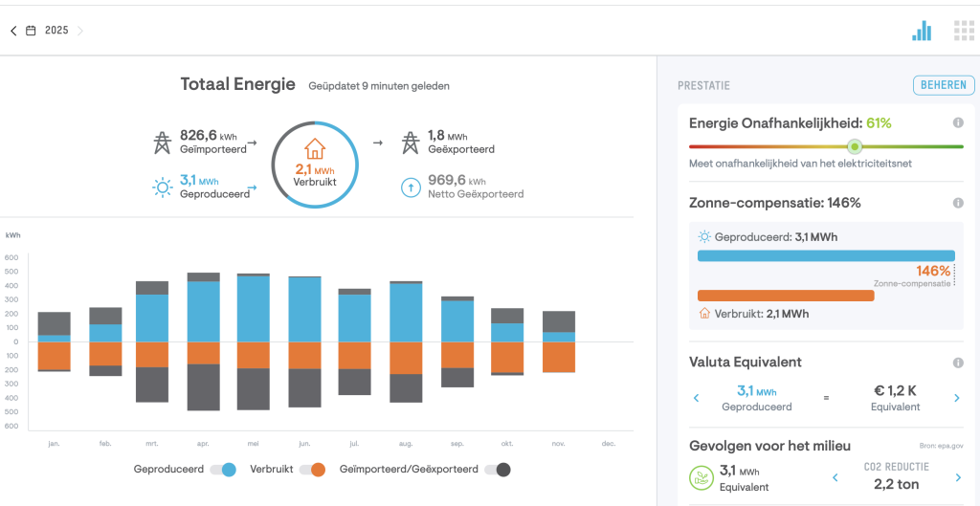Open info icon for Energie Onafhankelijkheid
The image size is (980, 506).
pos(957,123)
